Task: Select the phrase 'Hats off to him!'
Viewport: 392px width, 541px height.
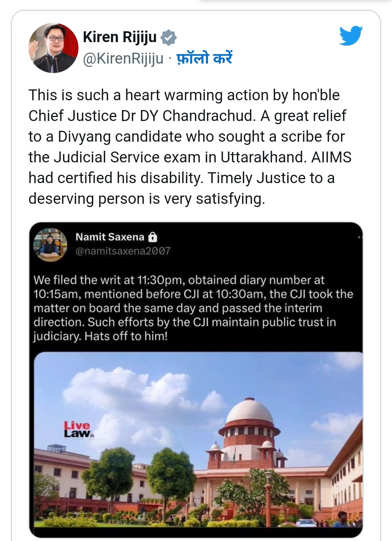Action: 126,336
